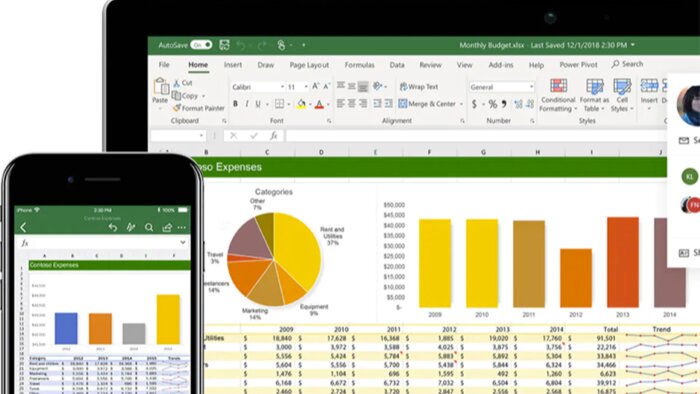Click the Decrease Indent icon
The width and height of the screenshot is (700, 394).
[377, 104]
